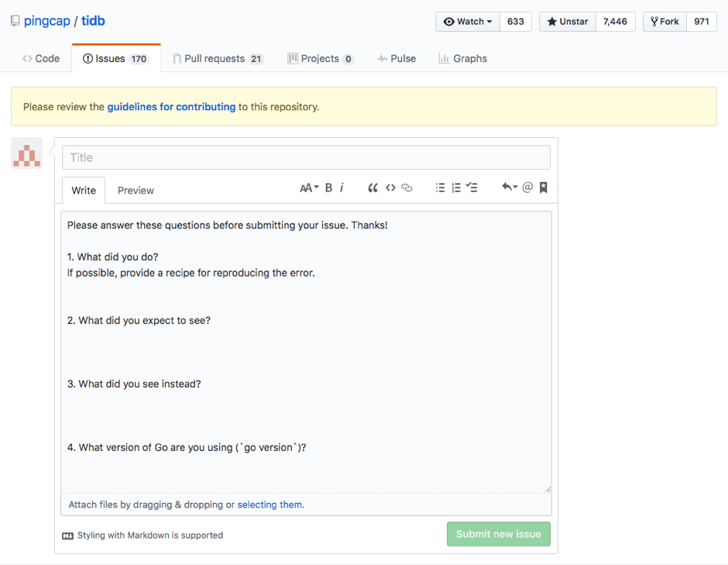The height and width of the screenshot is (565, 728).
Task: Click the italic formatting icon
Action: (342, 188)
